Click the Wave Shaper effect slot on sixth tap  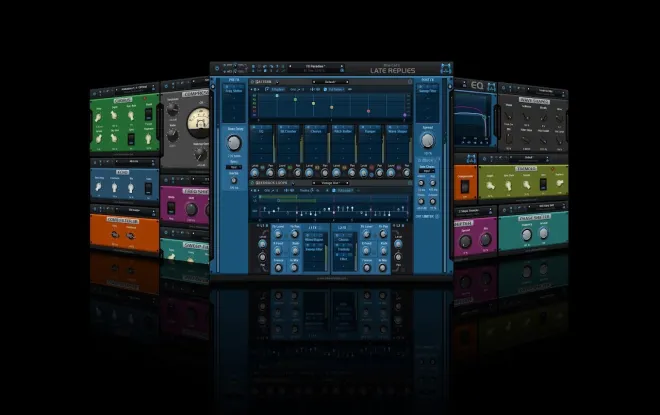[397, 131]
